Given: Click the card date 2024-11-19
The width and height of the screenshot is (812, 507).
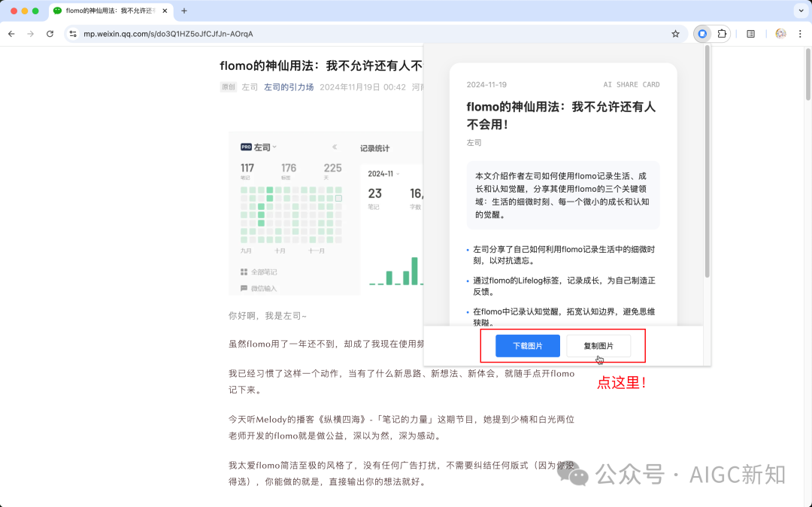Looking at the screenshot, I should [x=486, y=84].
